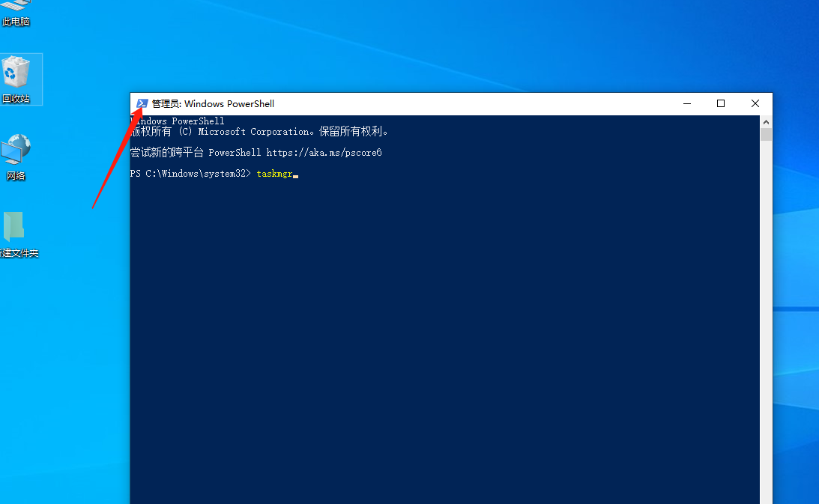Viewport: 819px width, 504px height.
Task: Click the https://aka.ms/pscore6 URL text
Action: tap(324, 153)
